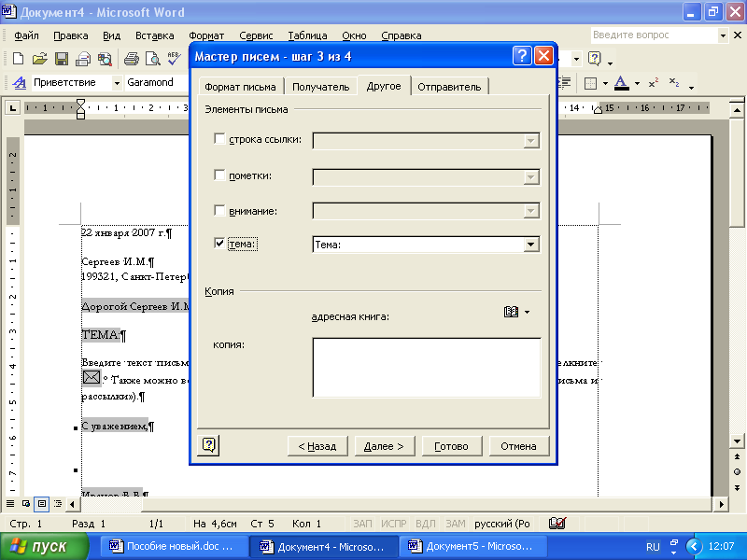Click the title bar help button of Мастер писем
The image size is (747, 560).
[522, 56]
